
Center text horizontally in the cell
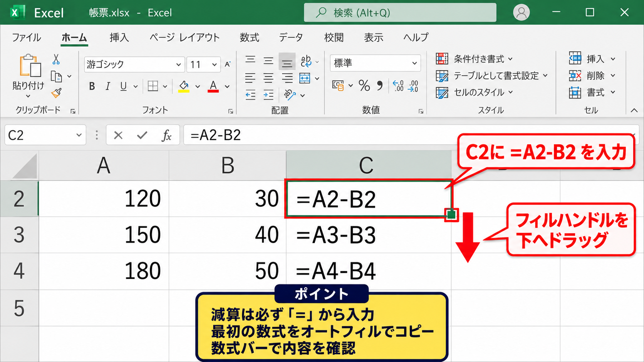tap(268, 78)
